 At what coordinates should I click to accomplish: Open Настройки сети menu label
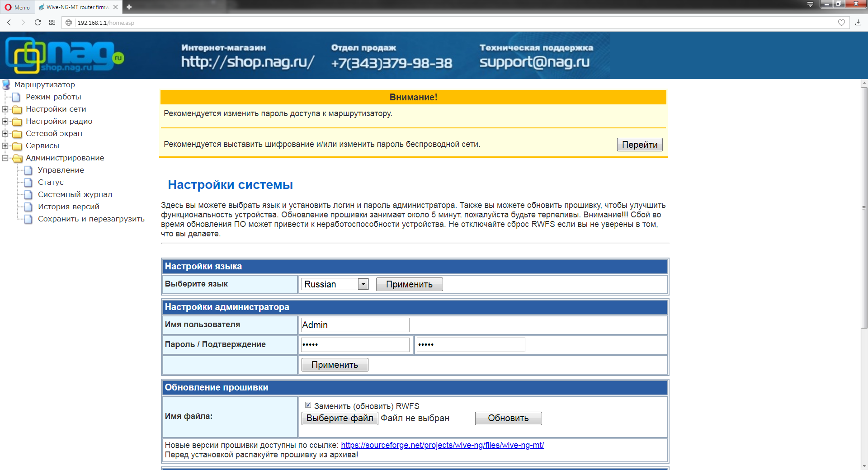56,109
